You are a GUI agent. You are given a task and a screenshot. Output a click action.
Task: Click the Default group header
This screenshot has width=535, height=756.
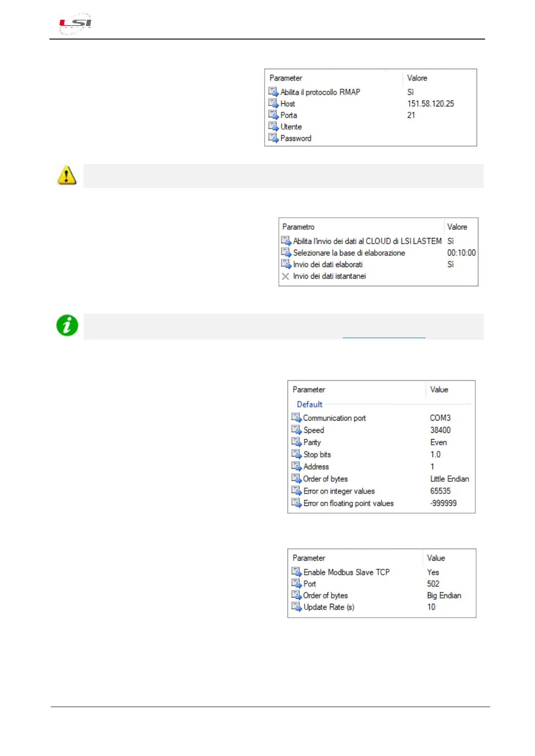tap(310, 404)
